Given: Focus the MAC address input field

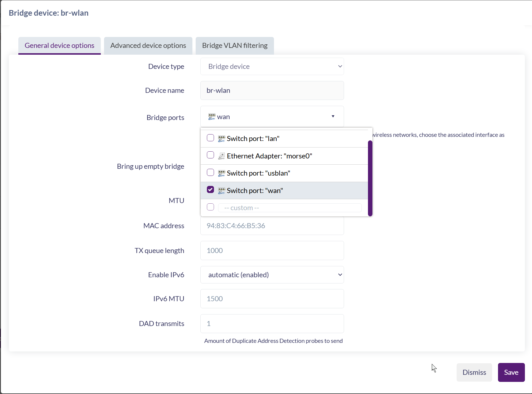Looking at the screenshot, I should coord(272,226).
